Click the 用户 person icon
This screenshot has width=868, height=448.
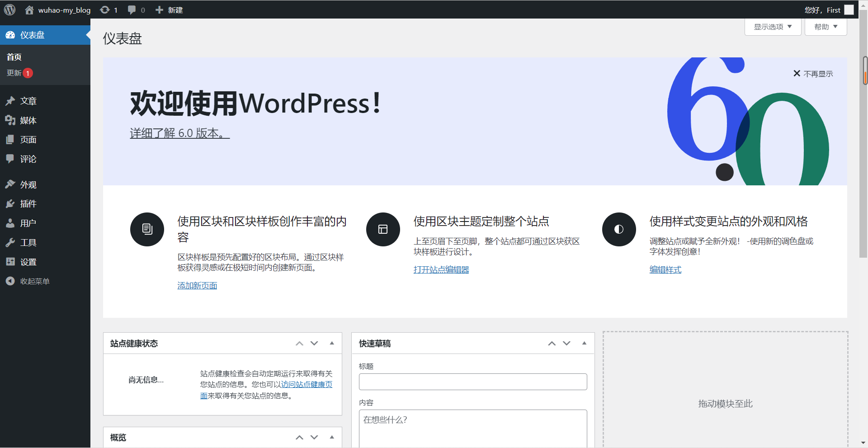(x=10, y=223)
